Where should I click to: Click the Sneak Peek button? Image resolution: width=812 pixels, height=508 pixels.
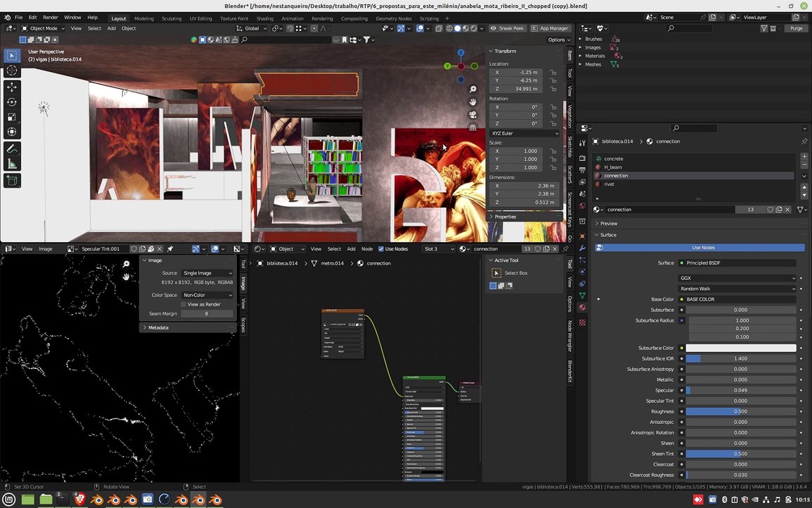tap(507, 28)
